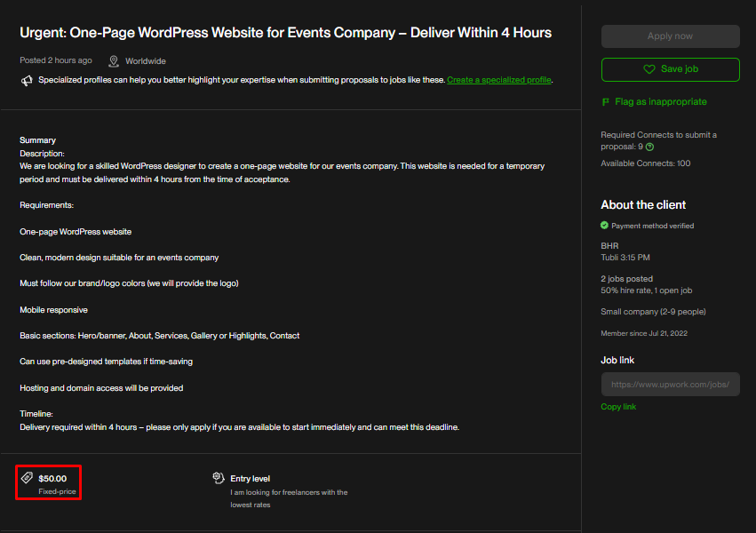Screen dimensions: 756x533
Task: Open Create a specialized profile link
Action: pos(499,80)
